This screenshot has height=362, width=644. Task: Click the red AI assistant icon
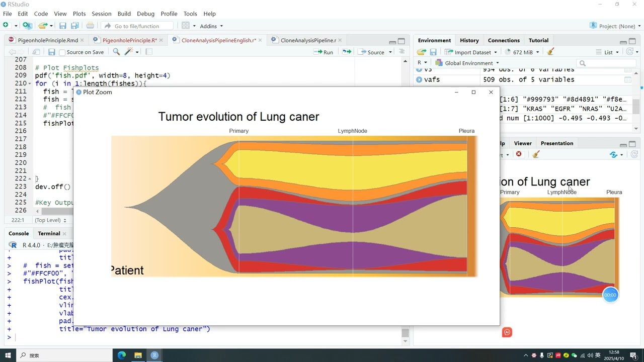pyautogui.click(x=507, y=332)
